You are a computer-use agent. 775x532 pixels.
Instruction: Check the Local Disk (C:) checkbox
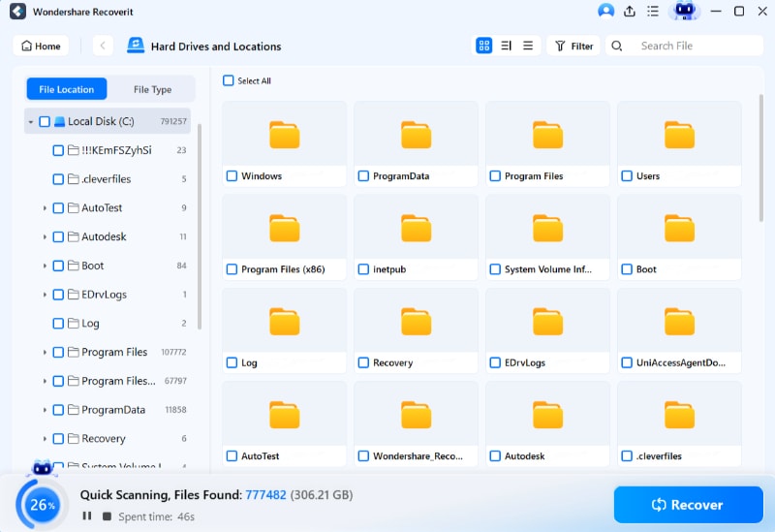pyautogui.click(x=45, y=122)
